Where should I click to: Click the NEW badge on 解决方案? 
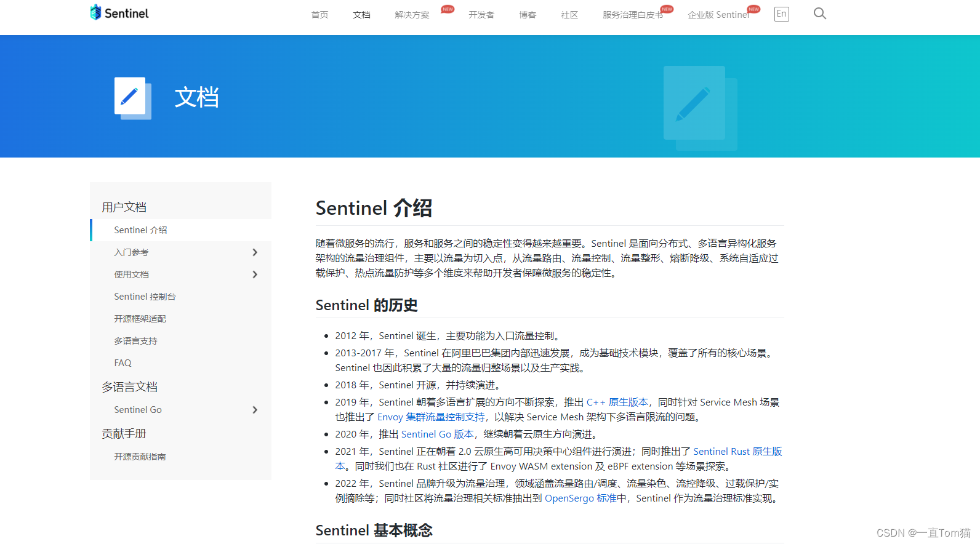tap(448, 9)
